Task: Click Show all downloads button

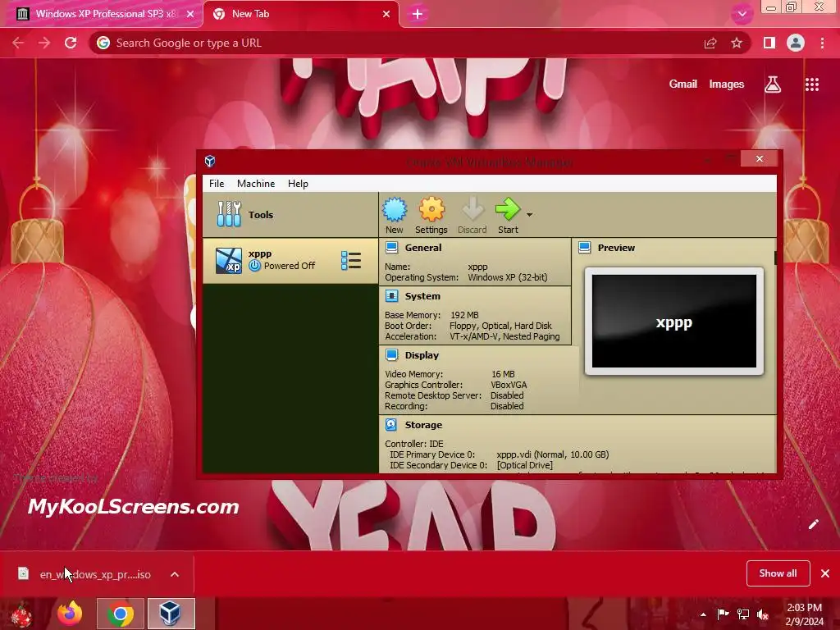Action: point(778,573)
